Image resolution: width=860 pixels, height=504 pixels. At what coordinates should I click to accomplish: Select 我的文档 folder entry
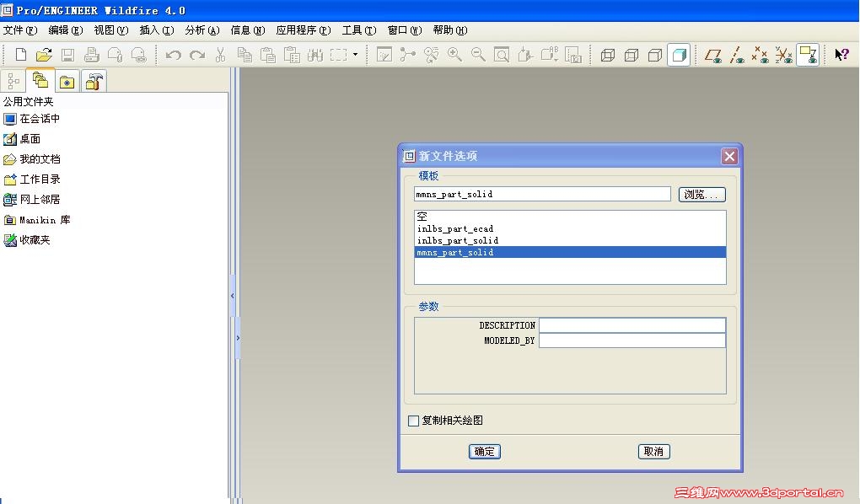[x=32, y=159]
